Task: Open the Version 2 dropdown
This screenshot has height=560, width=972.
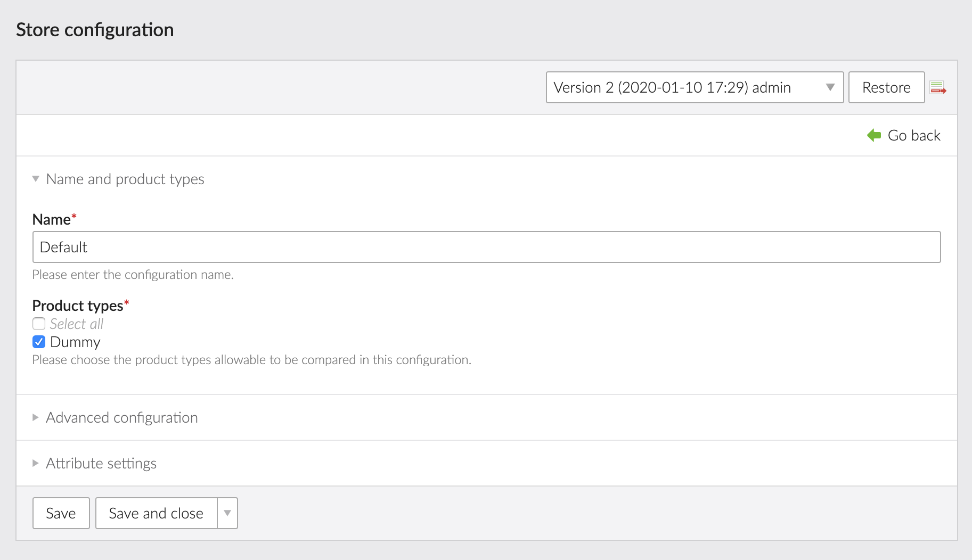Action: tap(694, 87)
